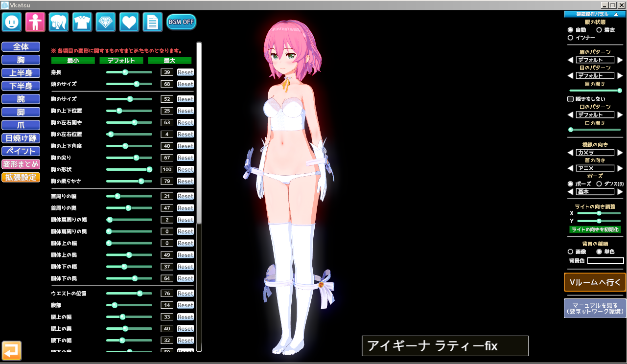Reset the 身長 height value

(x=185, y=72)
